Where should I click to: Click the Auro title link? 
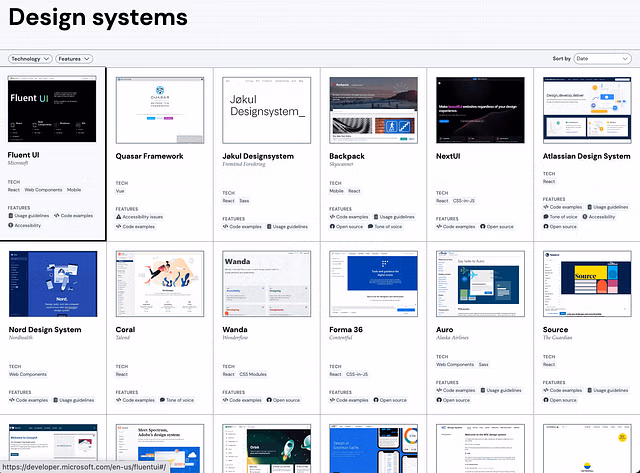coord(444,329)
